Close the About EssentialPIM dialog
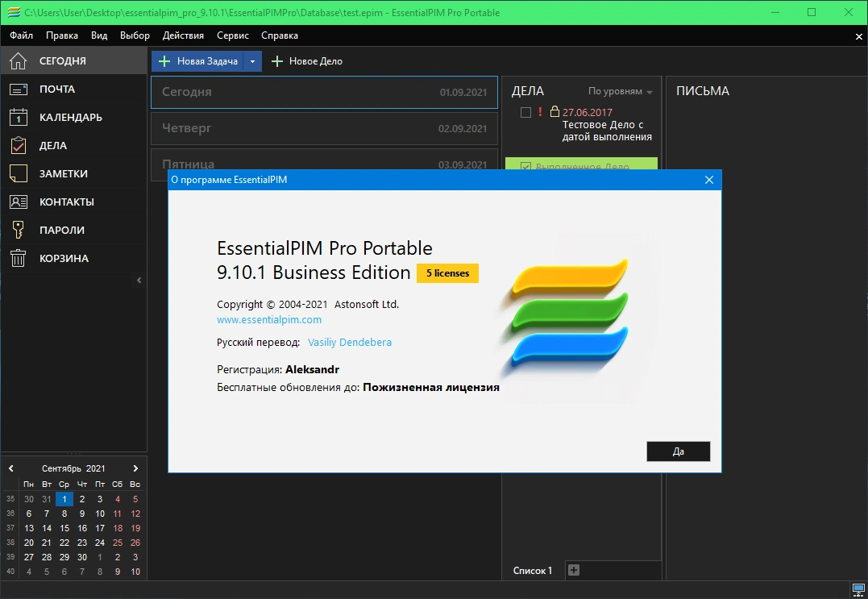This screenshot has width=868, height=599. [x=709, y=180]
